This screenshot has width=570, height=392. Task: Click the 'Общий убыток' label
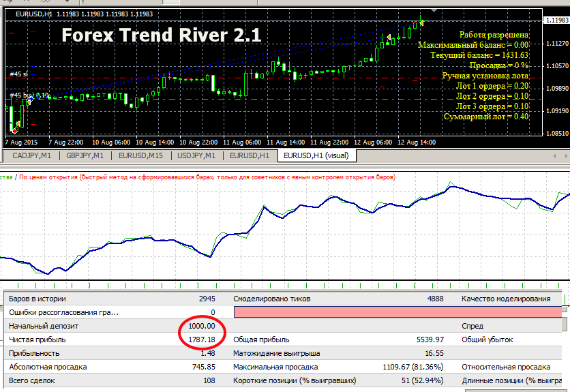tap(487, 340)
